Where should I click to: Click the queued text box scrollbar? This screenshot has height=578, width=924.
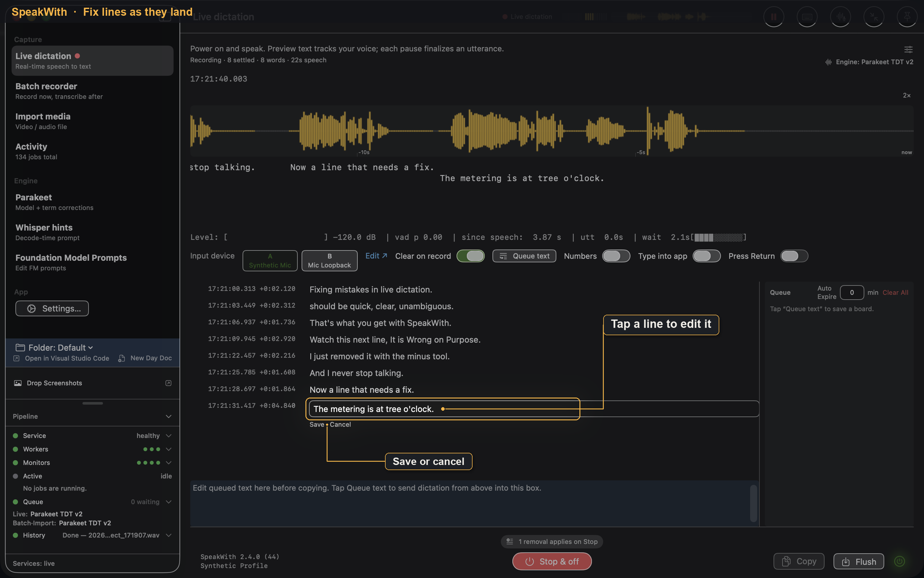click(x=753, y=503)
